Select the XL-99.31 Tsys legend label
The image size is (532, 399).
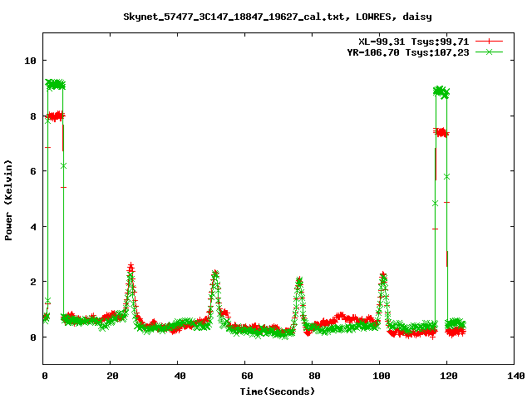[412, 41]
